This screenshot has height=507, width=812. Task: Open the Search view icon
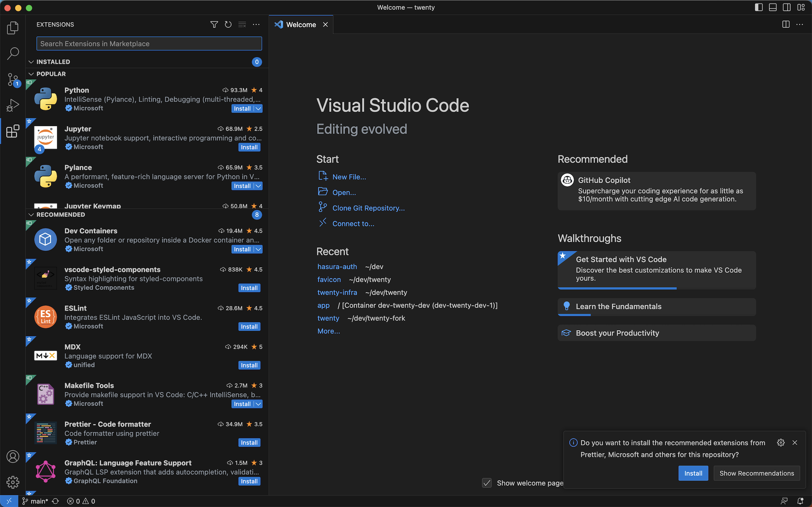point(13,53)
